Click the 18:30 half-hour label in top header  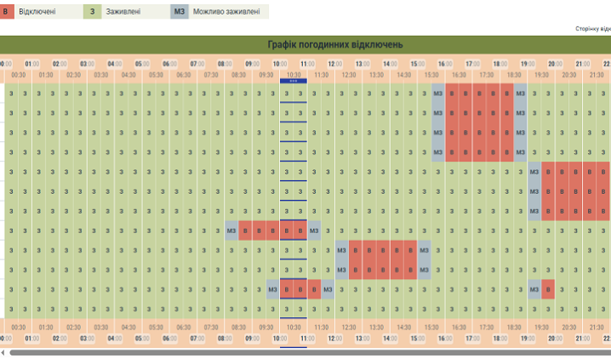[x=514, y=75]
